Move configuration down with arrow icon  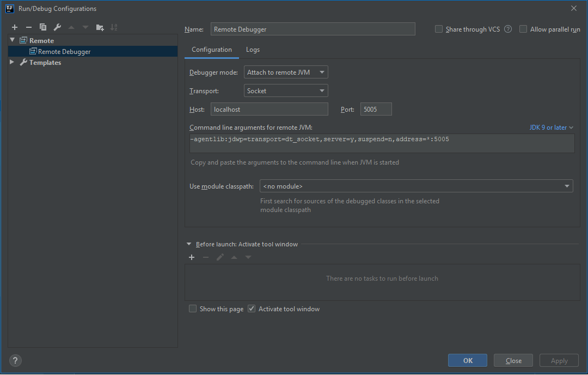(x=85, y=27)
